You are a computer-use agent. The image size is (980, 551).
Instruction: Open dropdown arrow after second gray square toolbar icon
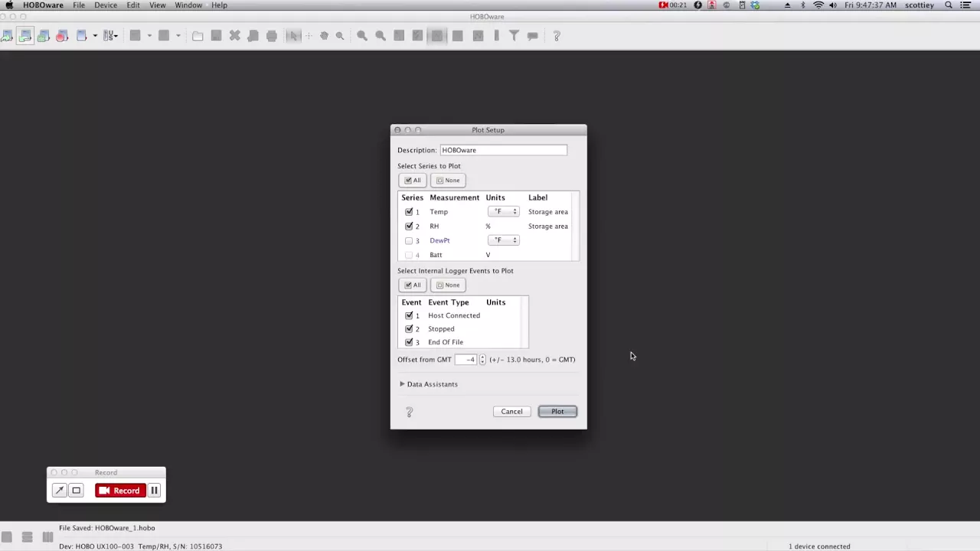tap(178, 35)
